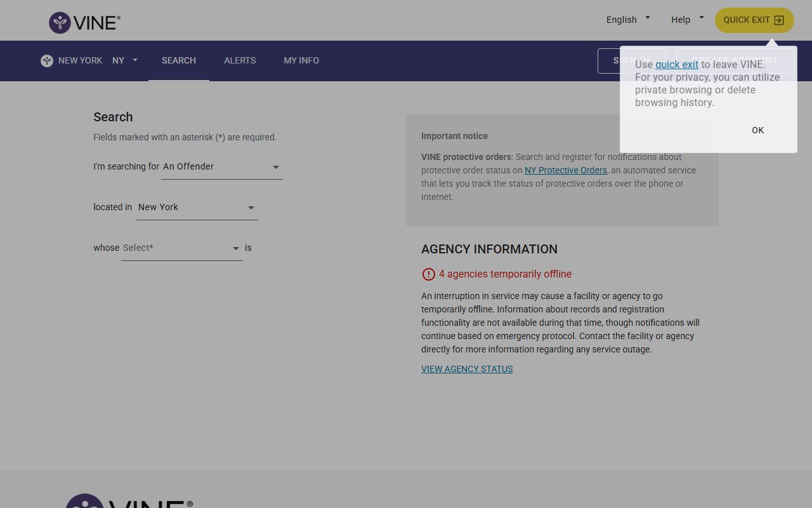Screen dimensions: 812x508
Task: Open the VIEW AGENCY STATUS link
Action: [467, 369]
